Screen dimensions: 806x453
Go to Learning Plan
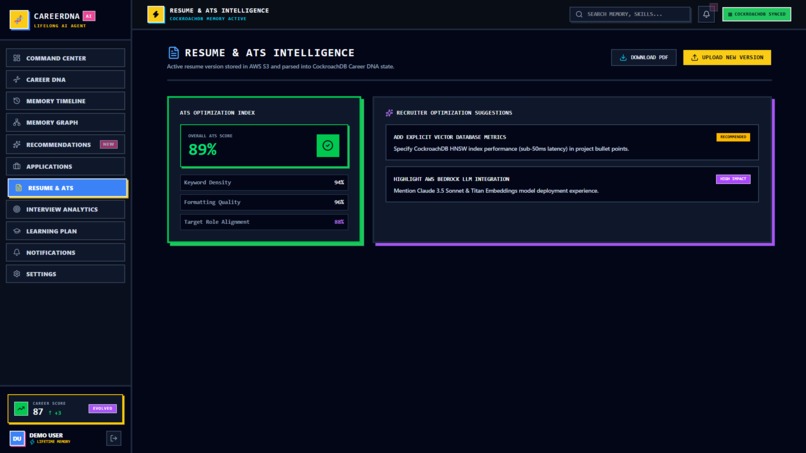point(65,231)
